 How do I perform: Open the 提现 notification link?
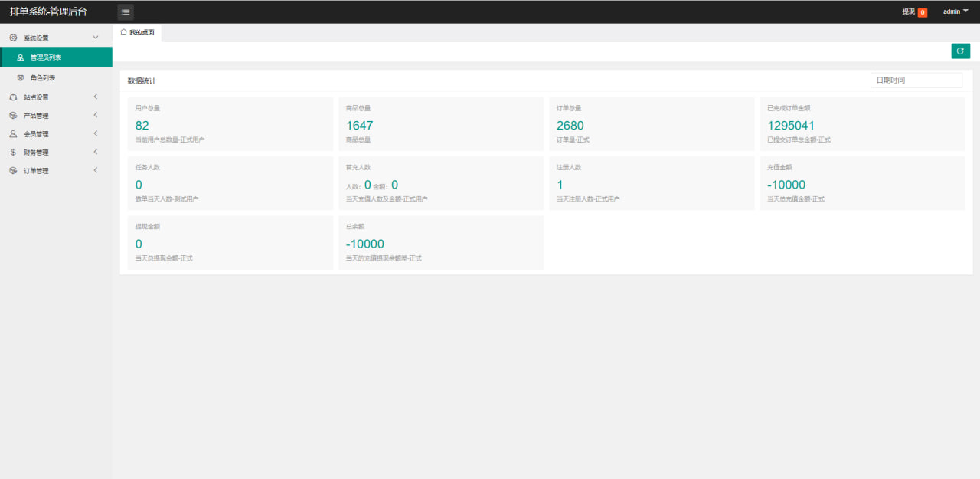pos(909,11)
